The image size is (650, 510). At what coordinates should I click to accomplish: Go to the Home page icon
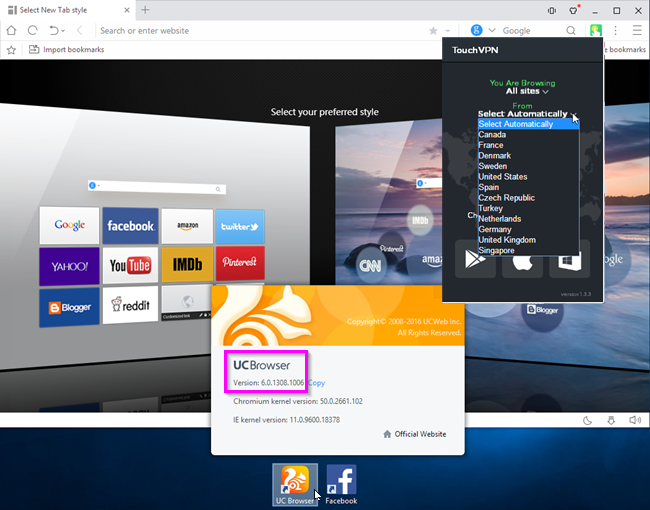[x=12, y=30]
